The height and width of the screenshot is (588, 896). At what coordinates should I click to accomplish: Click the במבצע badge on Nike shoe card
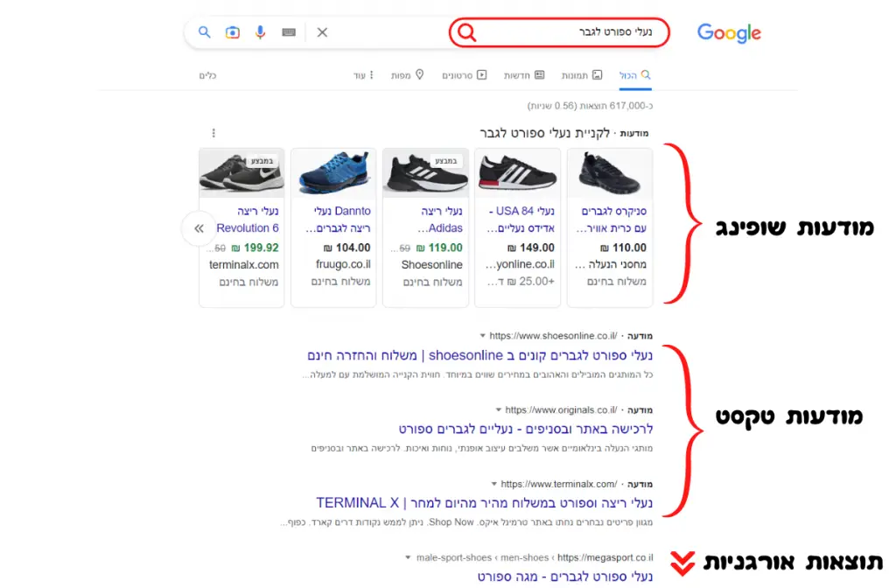[x=262, y=161]
